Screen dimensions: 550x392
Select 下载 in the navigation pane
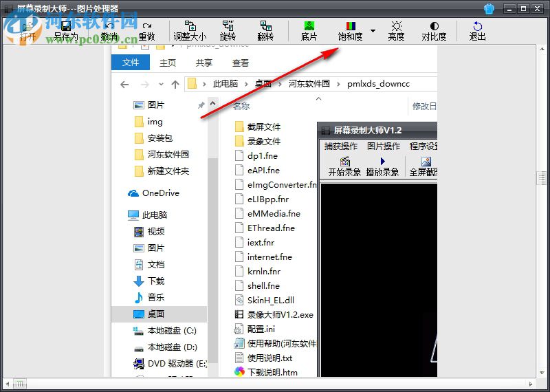point(149,281)
